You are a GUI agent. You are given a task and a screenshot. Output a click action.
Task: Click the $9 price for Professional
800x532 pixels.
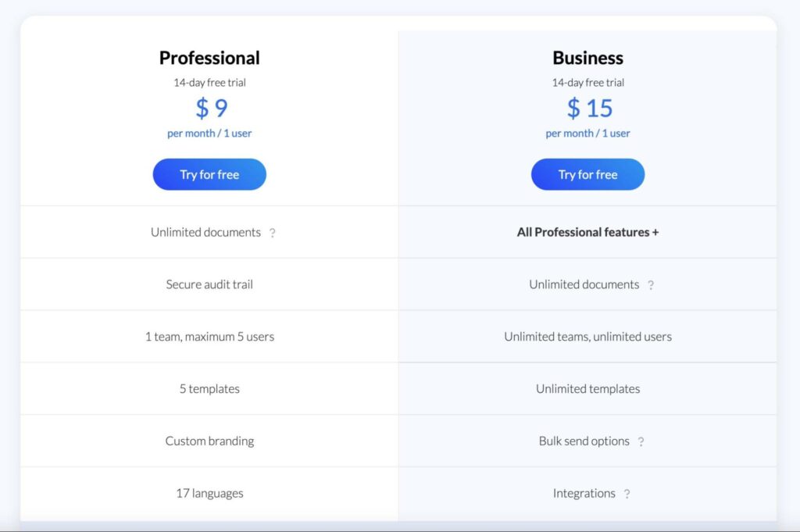[x=209, y=108]
